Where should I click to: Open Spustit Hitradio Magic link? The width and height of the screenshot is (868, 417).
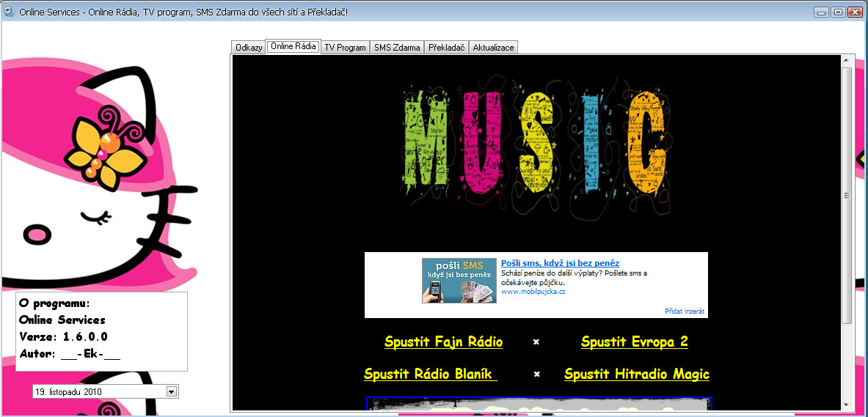[x=637, y=374]
